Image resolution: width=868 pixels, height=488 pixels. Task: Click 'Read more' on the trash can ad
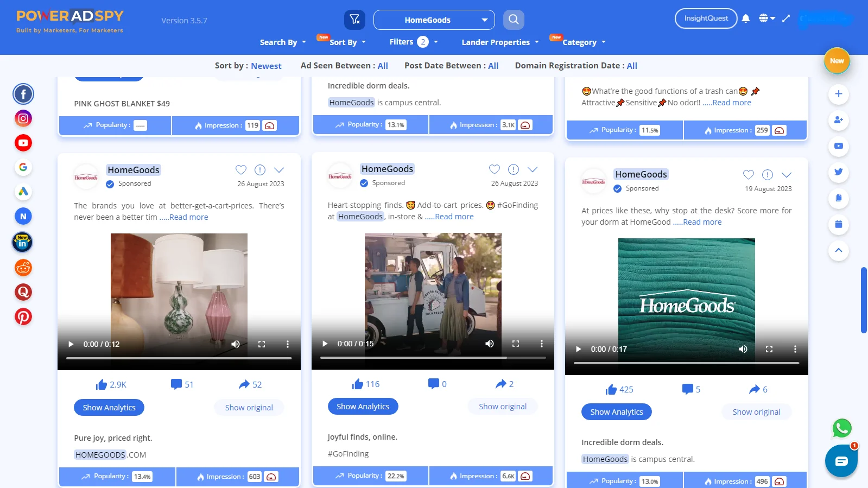(732, 103)
